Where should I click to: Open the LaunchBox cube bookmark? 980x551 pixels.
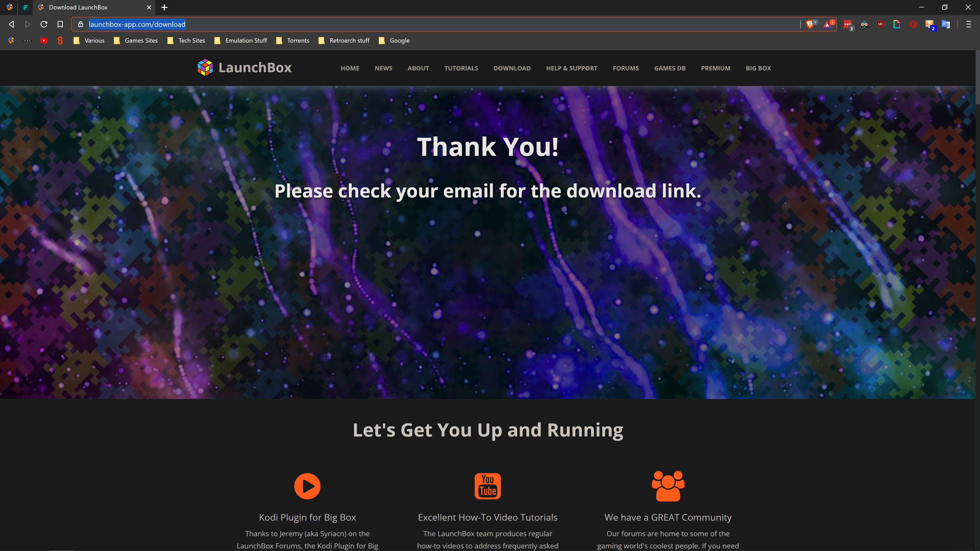click(11, 40)
